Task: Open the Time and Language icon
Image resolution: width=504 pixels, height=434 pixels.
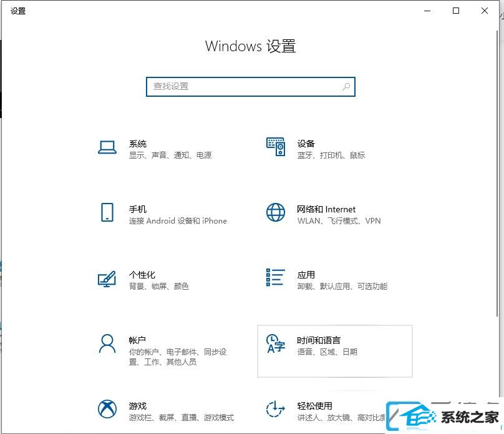Action: pos(276,343)
